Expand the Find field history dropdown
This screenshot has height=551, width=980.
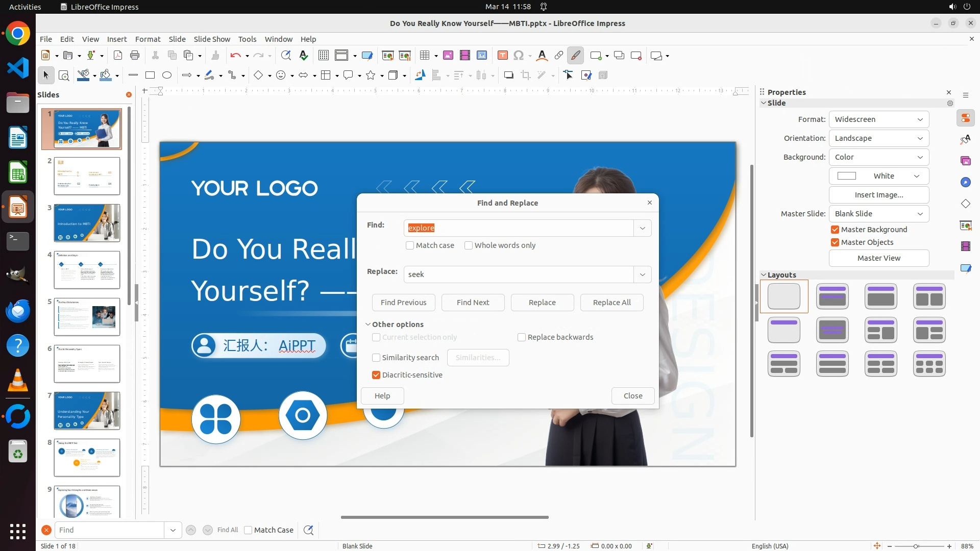[x=642, y=228]
